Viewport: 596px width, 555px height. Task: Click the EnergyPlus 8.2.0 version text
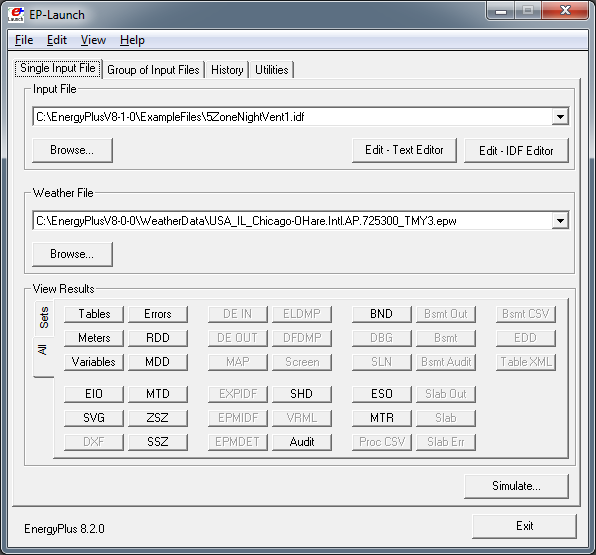pyautogui.click(x=64, y=529)
